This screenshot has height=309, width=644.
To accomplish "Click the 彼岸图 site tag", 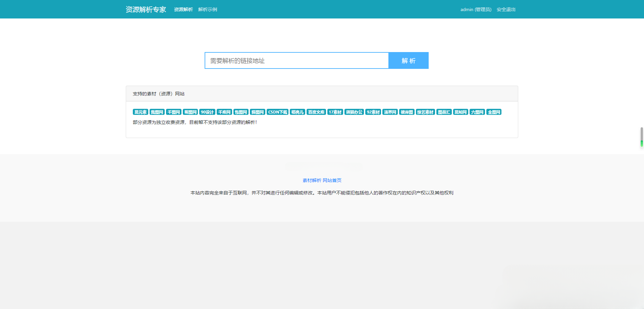I will click(x=407, y=112).
